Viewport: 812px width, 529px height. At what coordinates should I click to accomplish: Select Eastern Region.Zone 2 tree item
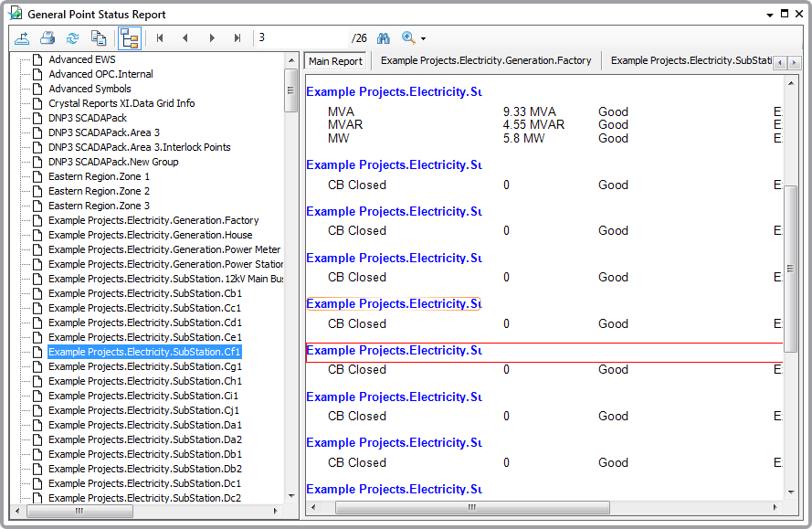[x=99, y=191]
